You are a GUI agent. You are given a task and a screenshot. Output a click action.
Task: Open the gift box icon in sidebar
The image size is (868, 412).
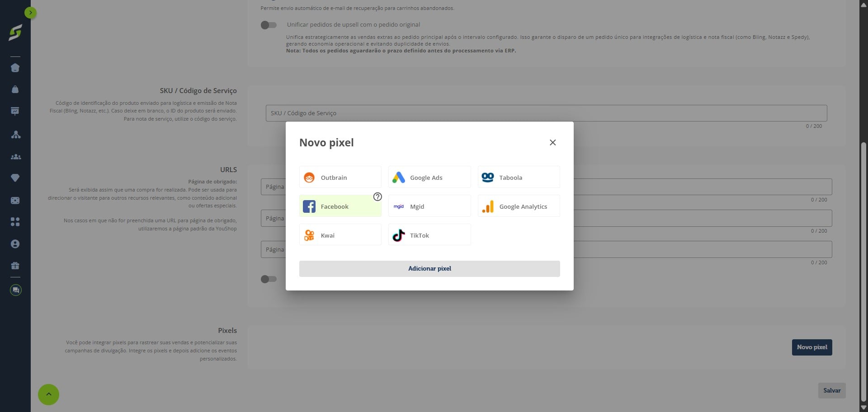click(x=15, y=266)
